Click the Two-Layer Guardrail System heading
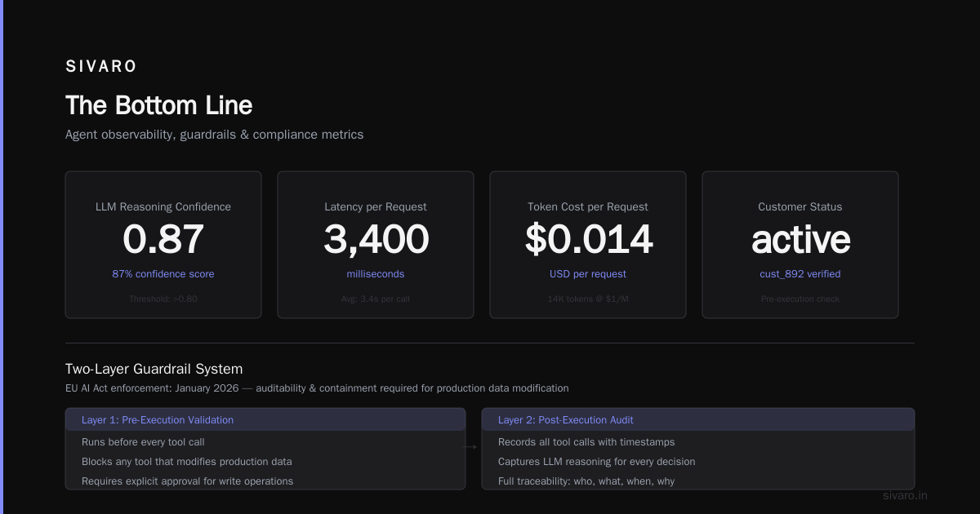The width and height of the screenshot is (980, 514). tap(154, 369)
